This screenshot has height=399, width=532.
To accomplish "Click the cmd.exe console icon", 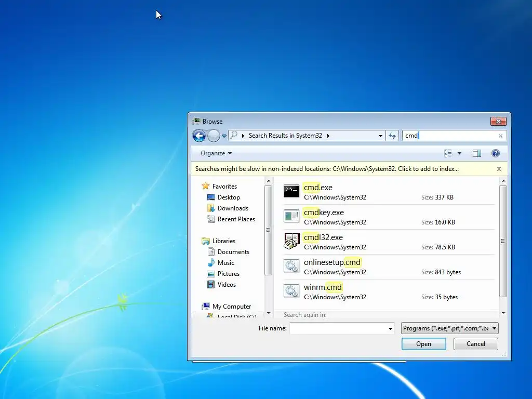I will pos(291,192).
